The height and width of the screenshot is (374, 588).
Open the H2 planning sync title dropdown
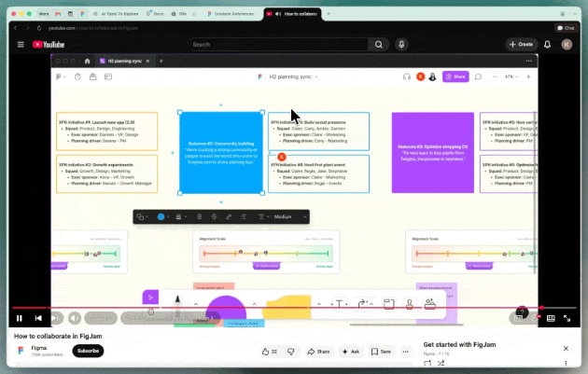point(316,76)
